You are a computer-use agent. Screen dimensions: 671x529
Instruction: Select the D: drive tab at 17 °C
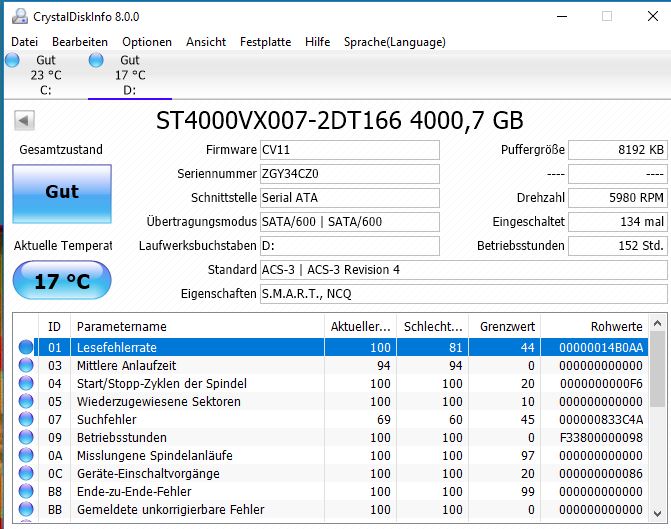point(130,75)
